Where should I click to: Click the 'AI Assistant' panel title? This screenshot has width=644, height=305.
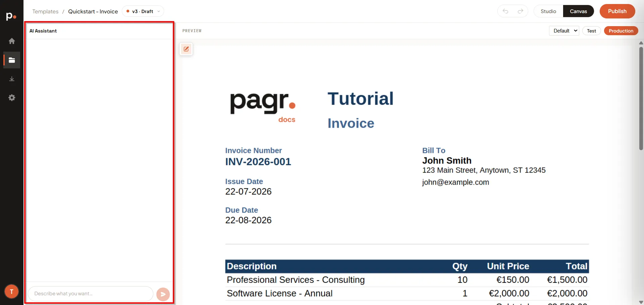43,31
